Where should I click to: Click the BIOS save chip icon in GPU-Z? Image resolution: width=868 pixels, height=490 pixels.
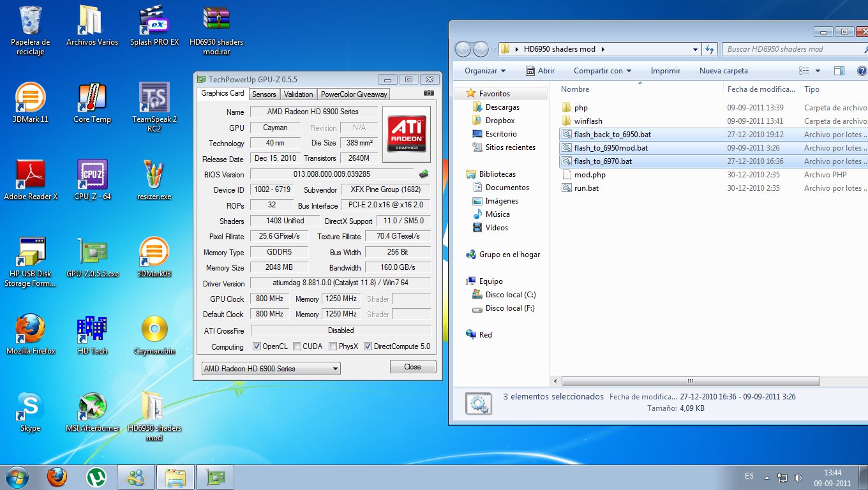(424, 174)
